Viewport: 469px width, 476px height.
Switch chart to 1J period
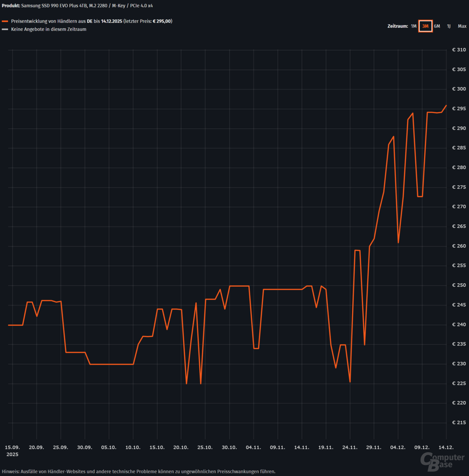[x=449, y=26]
